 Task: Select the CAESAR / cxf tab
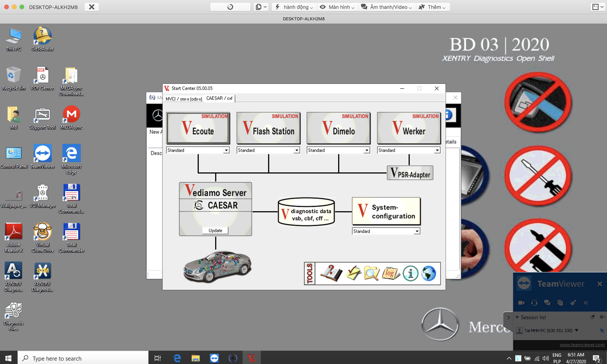219,98
